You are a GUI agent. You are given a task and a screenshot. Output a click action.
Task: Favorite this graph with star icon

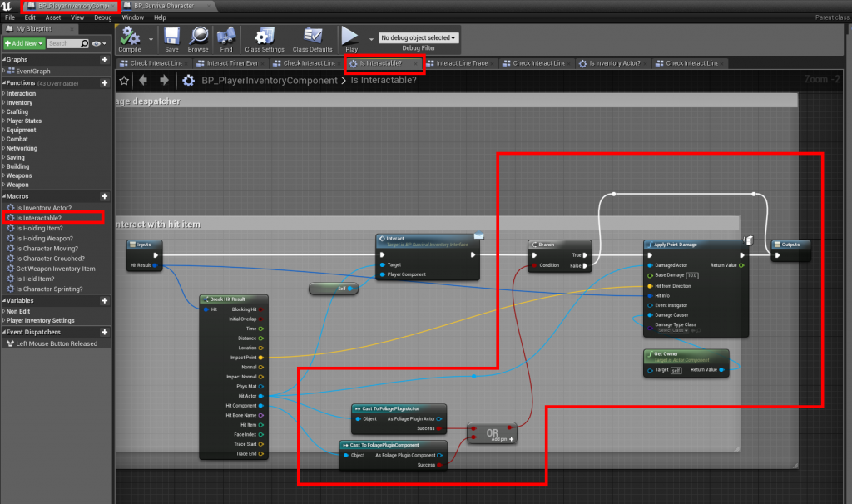[x=124, y=81]
